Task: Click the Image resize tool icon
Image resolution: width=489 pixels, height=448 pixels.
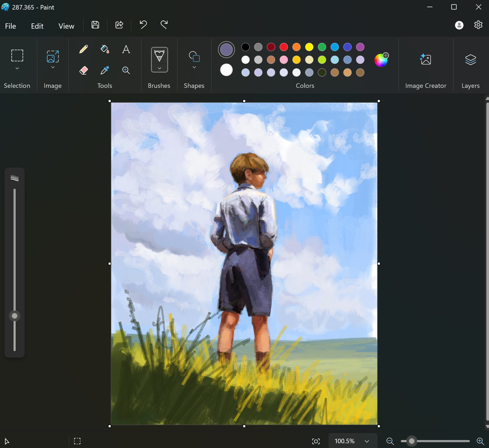Action: pos(53,56)
